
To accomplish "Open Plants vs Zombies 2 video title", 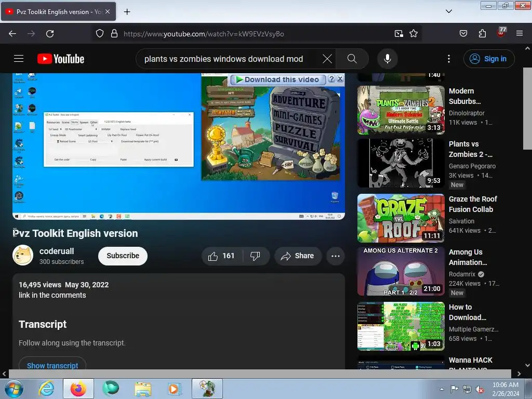I will 471,149.
